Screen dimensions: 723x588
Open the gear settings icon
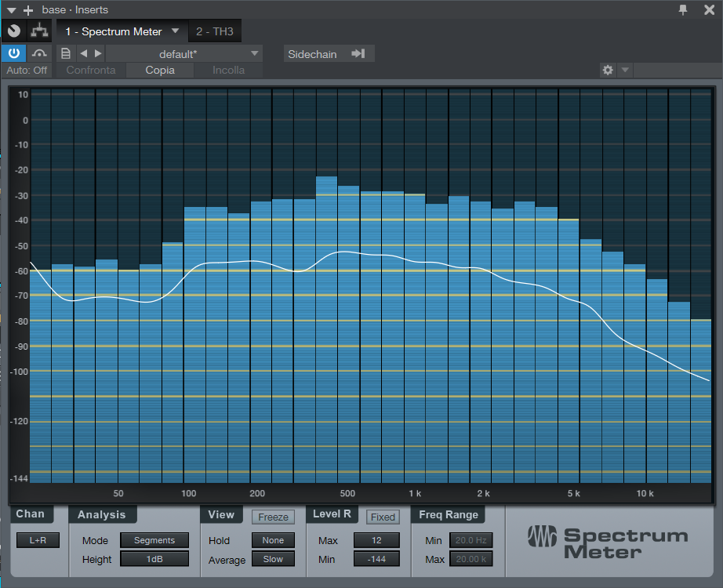pos(607,70)
